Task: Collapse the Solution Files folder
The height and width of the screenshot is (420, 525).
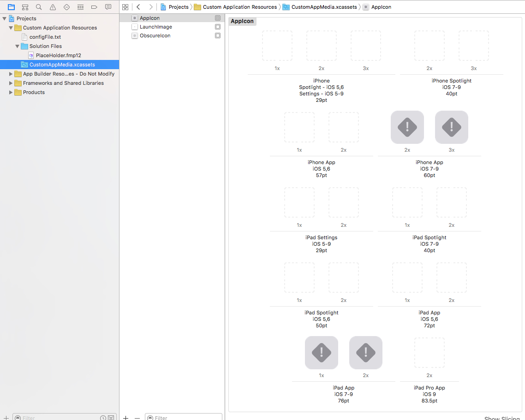Action: coord(18,46)
